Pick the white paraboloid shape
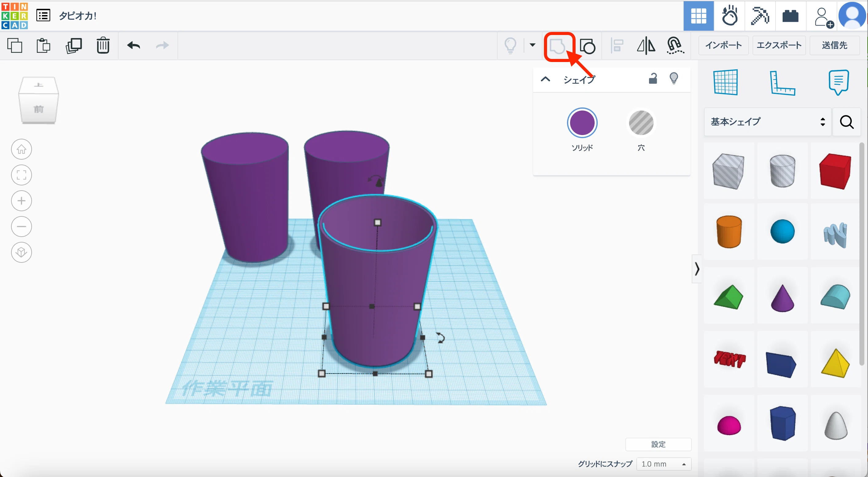Viewport: 868px width, 477px height. 836,425
